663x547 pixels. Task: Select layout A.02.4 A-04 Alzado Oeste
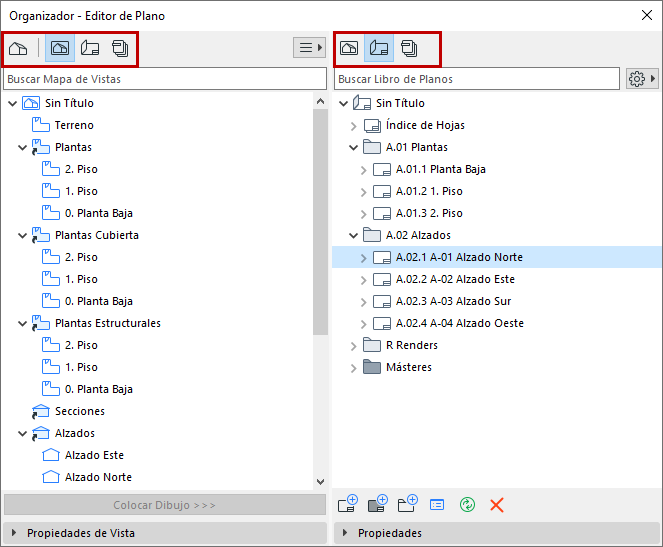[460, 323]
